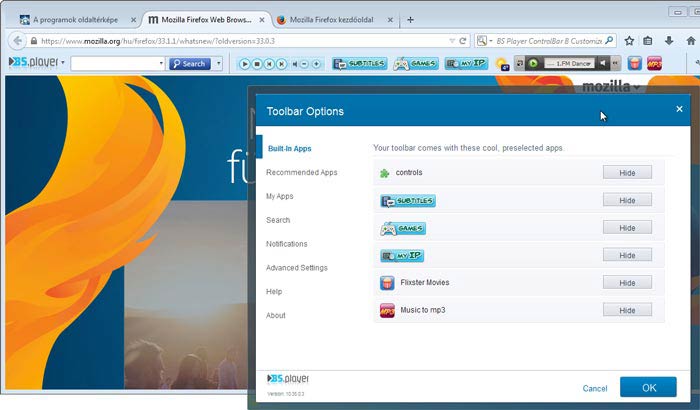Open the Help section in sidebar

pos(274,291)
